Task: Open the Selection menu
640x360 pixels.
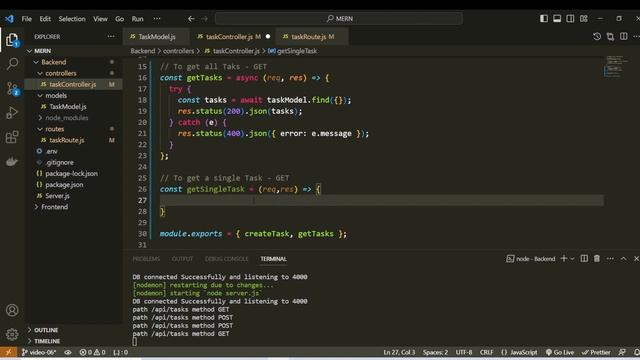Action: pyautogui.click(x=72, y=19)
